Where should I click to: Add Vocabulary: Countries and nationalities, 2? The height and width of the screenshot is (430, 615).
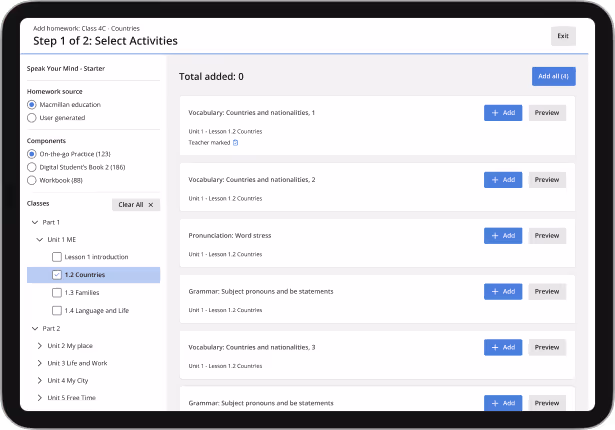503,180
